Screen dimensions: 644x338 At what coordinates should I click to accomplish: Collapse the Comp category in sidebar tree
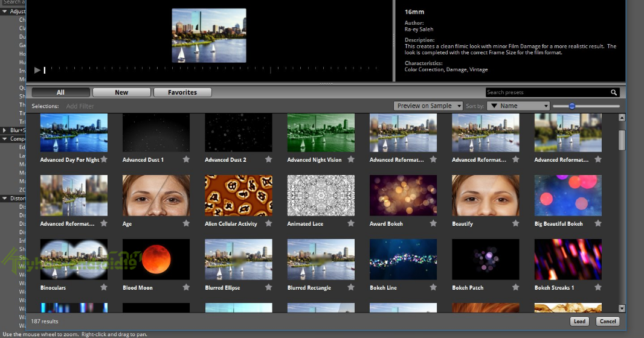[4, 139]
